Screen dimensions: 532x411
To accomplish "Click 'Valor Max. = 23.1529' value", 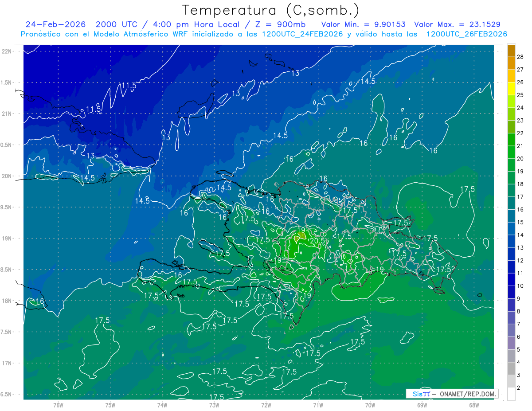I will (457, 24).
